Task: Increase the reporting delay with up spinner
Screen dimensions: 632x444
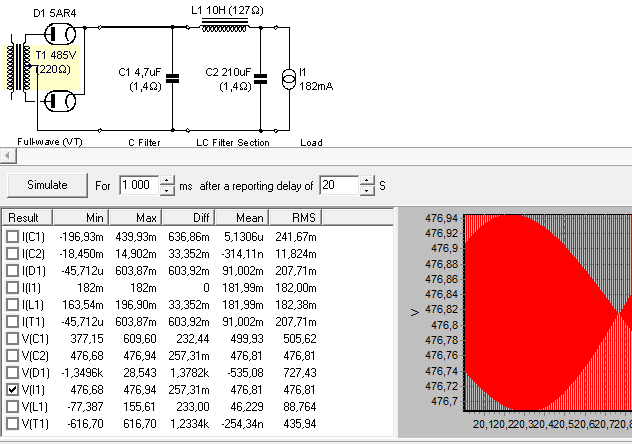Action: (367, 180)
